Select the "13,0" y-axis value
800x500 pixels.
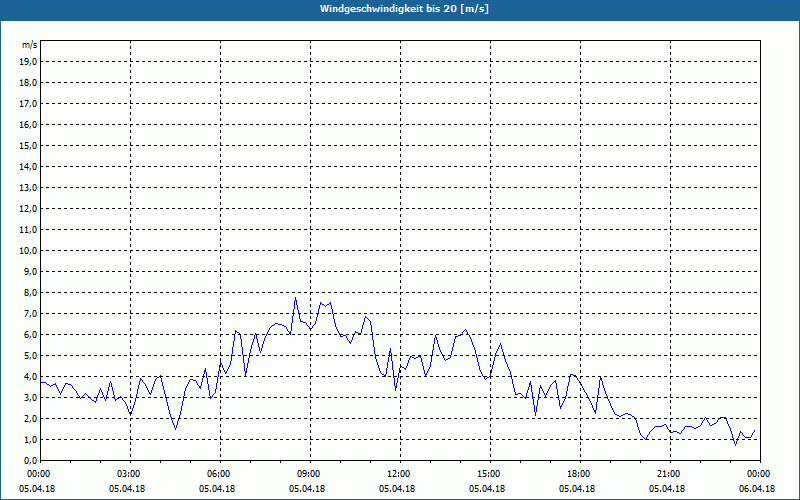point(28,187)
